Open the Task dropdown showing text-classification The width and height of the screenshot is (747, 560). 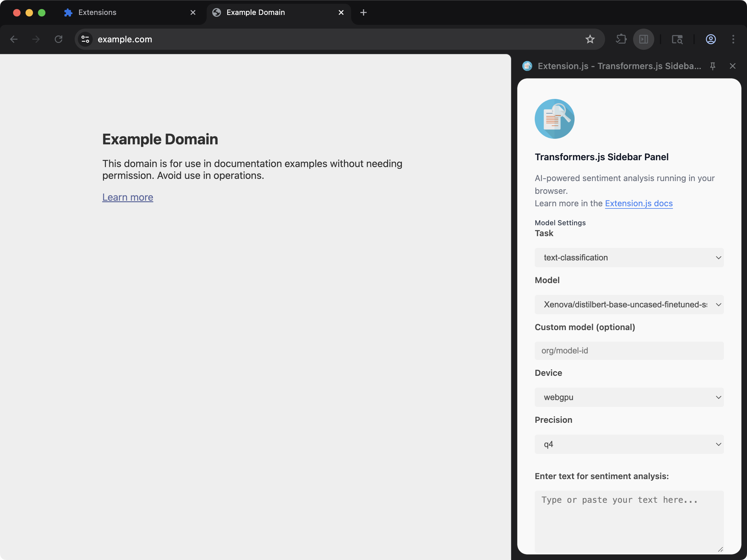[x=629, y=258]
